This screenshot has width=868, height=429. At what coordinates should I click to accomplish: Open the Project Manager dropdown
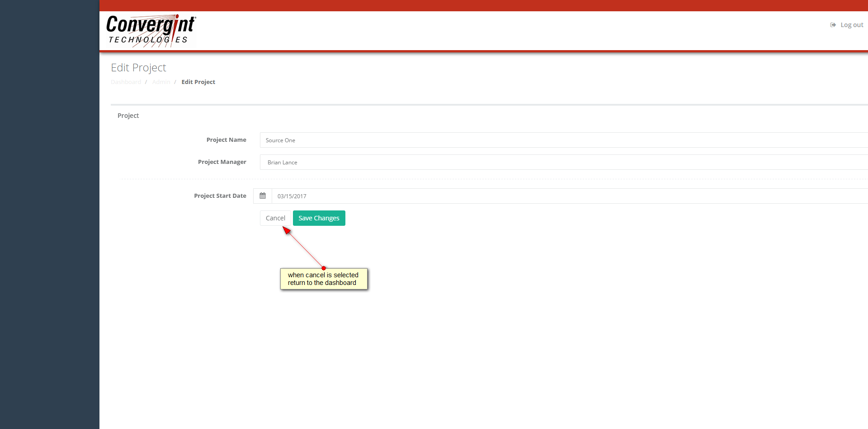point(564,162)
